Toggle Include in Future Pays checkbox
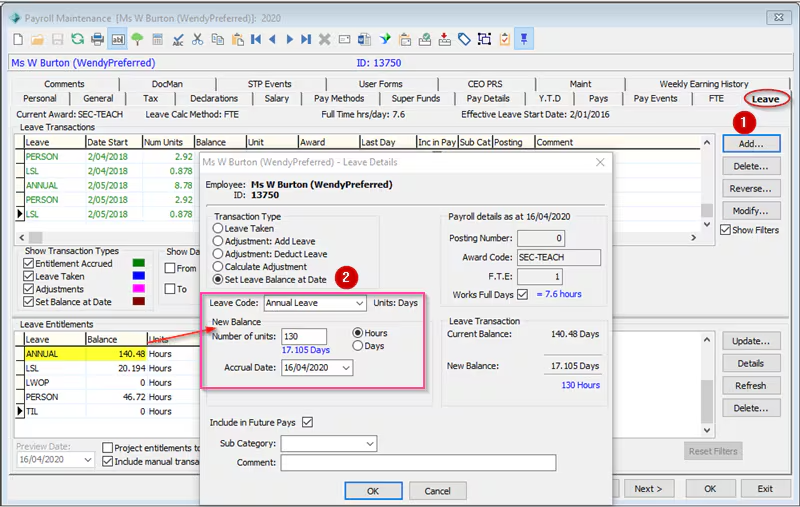This screenshot has height=507, width=800. click(x=307, y=422)
